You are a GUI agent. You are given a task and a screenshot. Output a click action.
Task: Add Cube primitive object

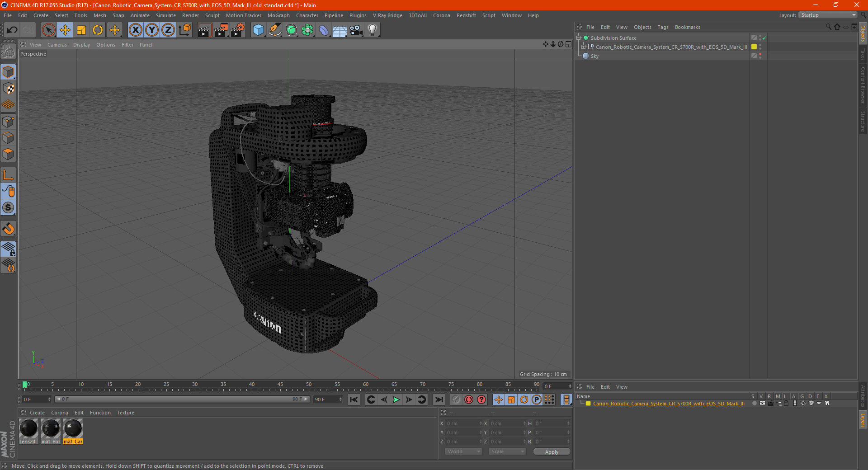258,30
